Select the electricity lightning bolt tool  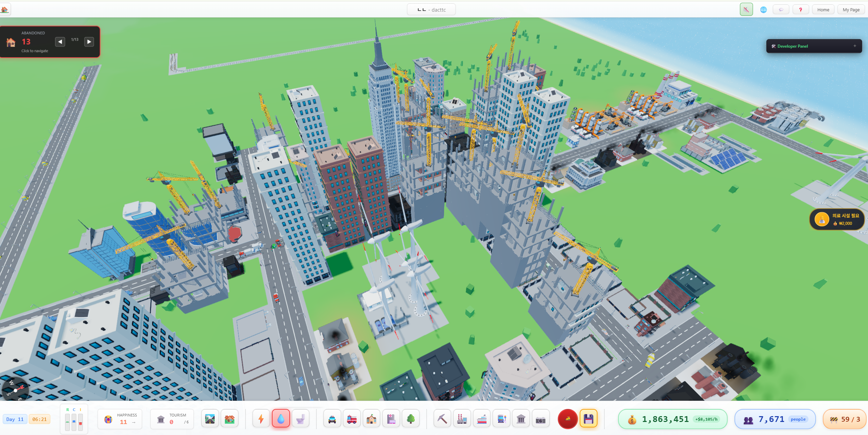pyautogui.click(x=261, y=419)
